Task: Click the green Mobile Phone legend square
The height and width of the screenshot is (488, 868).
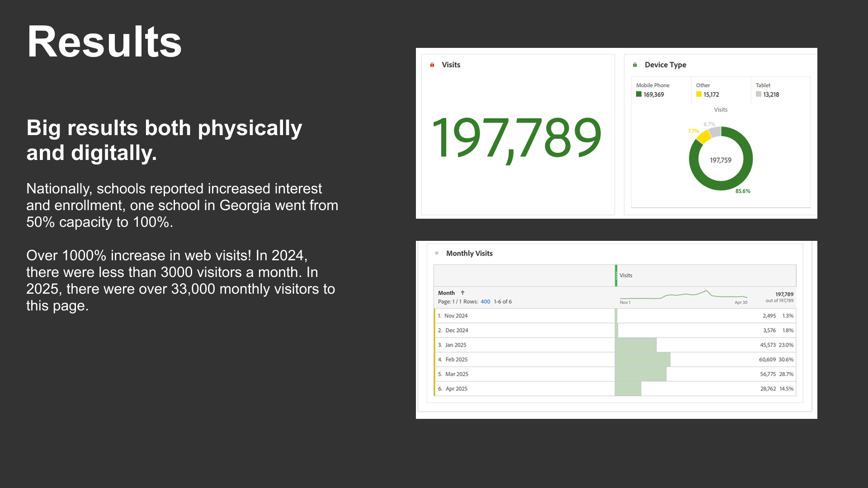Action: tap(639, 94)
